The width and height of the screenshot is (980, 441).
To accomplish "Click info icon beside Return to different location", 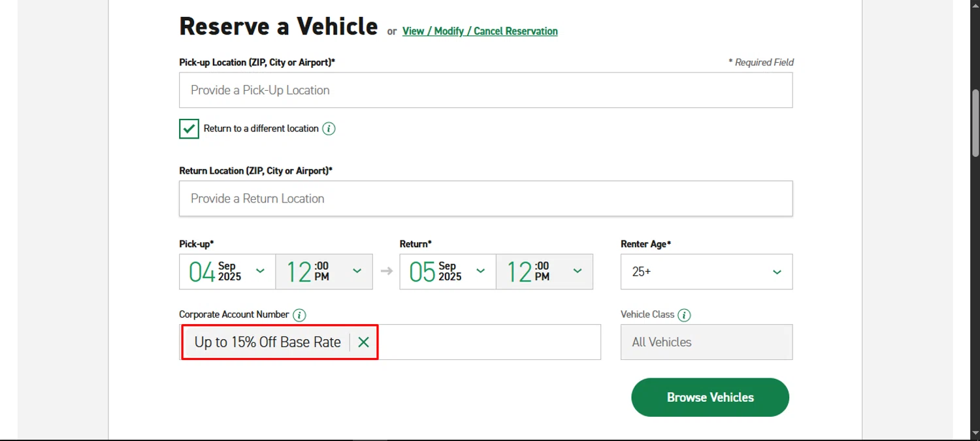I will (x=329, y=129).
